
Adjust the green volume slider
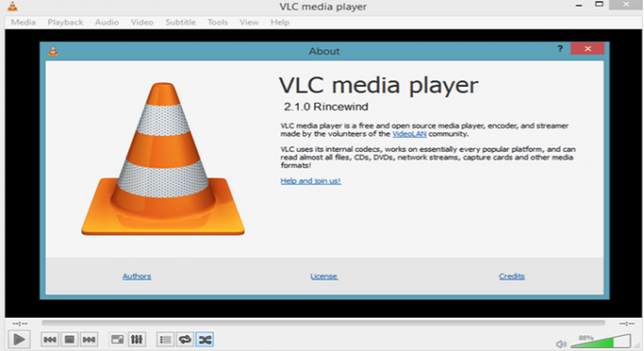pyautogui.click(x=601, y=342)
